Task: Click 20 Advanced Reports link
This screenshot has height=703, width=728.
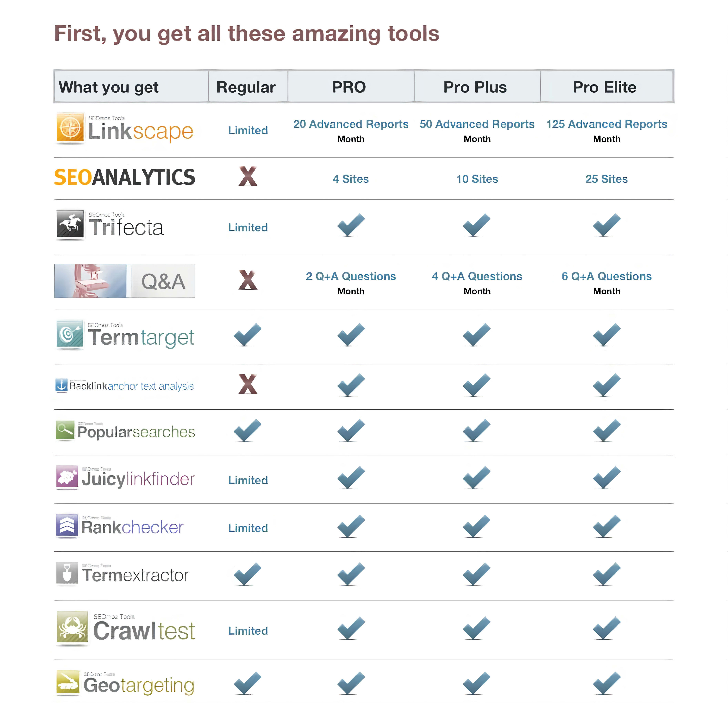Action: point(351,124)
